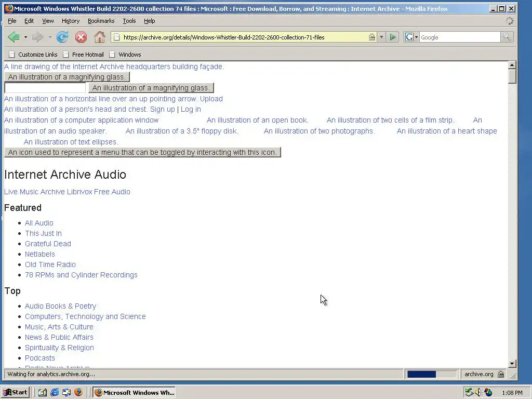Image resolution: width=532 pixels, height=399 pixels.
Task: Open Audio Books & Poetry link
Action: [60, 306]
